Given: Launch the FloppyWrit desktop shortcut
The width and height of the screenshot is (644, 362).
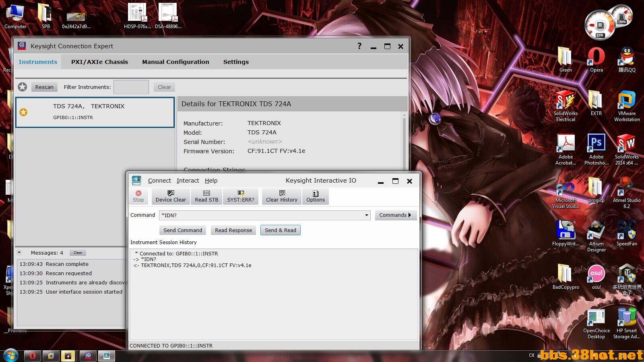Looking at the screenshot, I should pyautogui.click(x=566, y=233).
